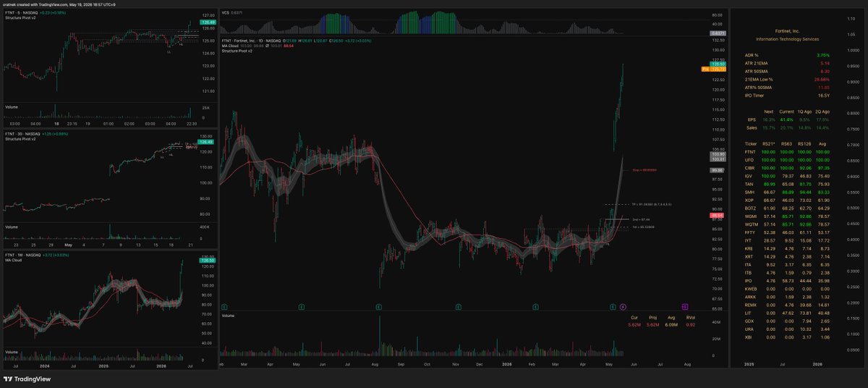
Task: Click the 126.50 price label on weekly chart
Action: coord(207,261)
